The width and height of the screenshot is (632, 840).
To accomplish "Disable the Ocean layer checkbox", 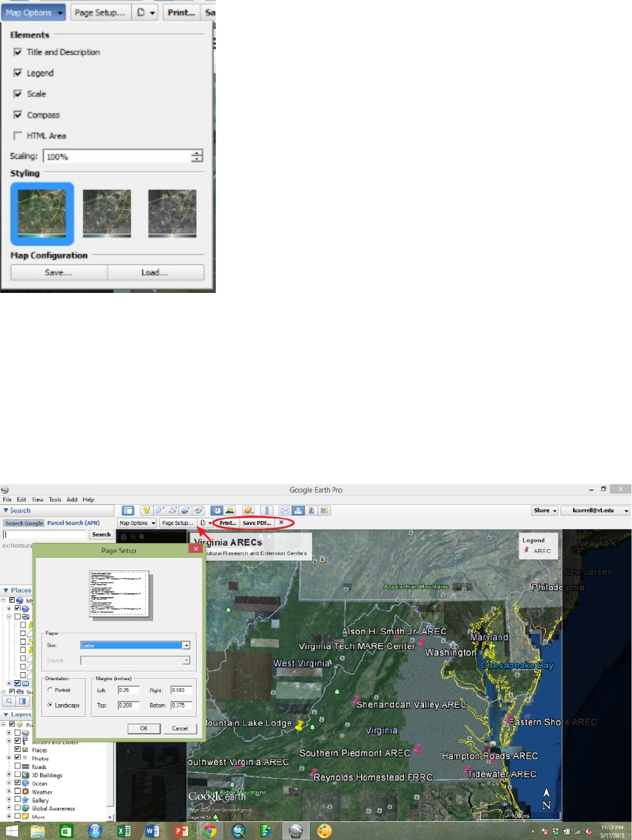I will [x=18, y=783].
